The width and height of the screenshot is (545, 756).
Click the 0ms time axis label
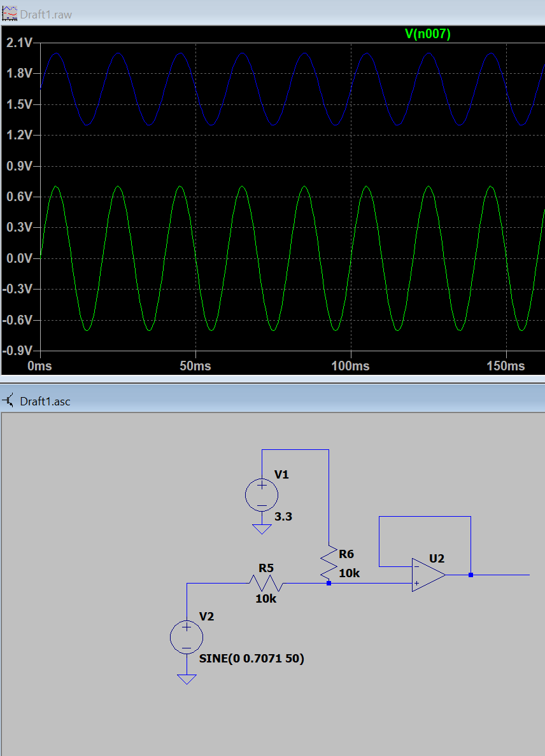[x=39, y=366]
